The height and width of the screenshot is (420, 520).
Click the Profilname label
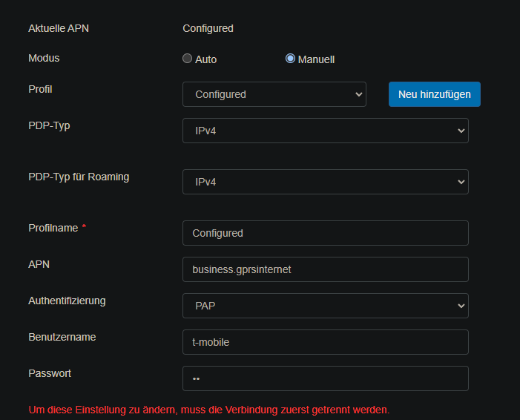click(x=53, y=228)
